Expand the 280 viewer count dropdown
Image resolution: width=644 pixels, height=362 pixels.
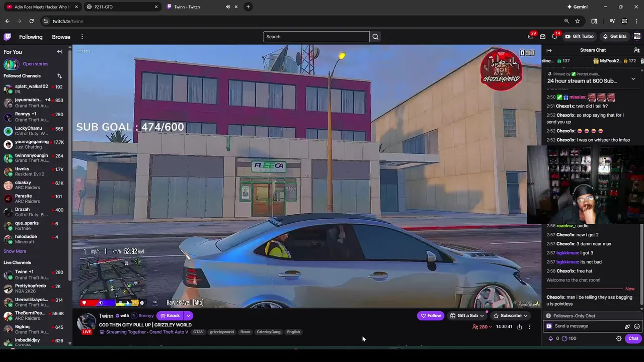coord(482,327)
